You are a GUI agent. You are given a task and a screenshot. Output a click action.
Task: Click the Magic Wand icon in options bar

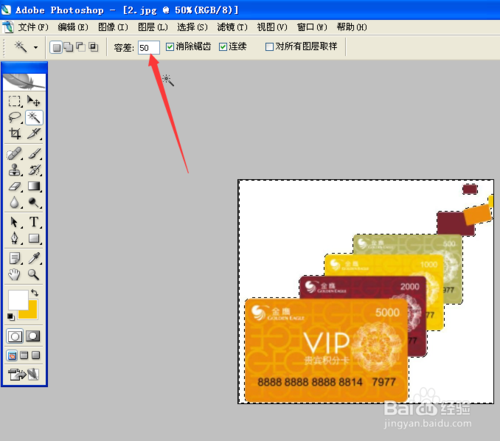pos(20,47)
